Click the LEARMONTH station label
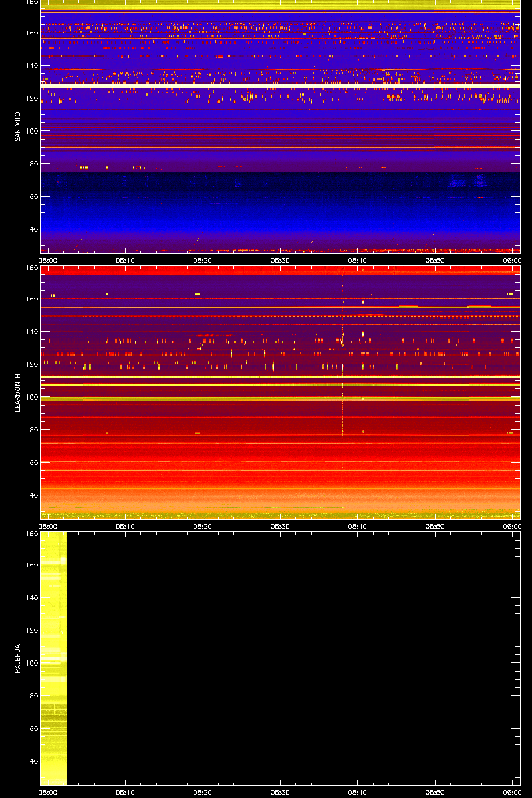Viewport: 532px width, 798px height. 17,392
